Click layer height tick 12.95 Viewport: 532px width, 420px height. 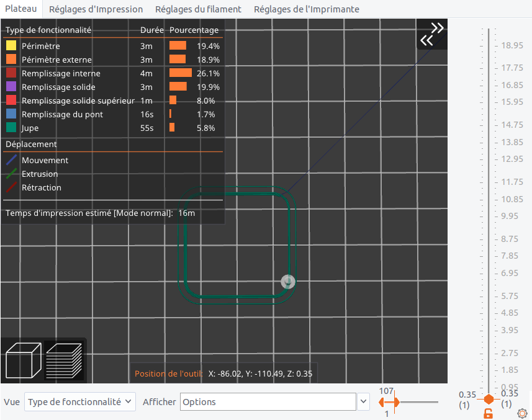[x=512, y=159]
